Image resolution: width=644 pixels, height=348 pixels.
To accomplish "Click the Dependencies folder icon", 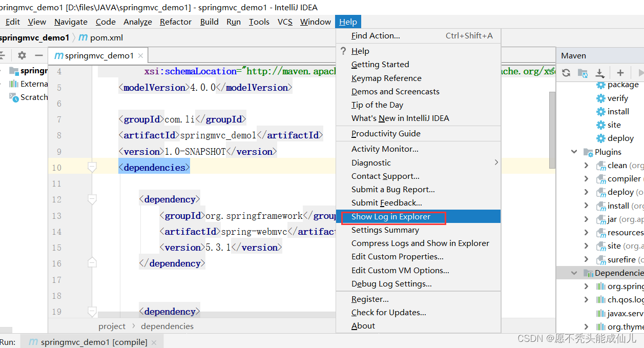I will click(x=588, y=273).
